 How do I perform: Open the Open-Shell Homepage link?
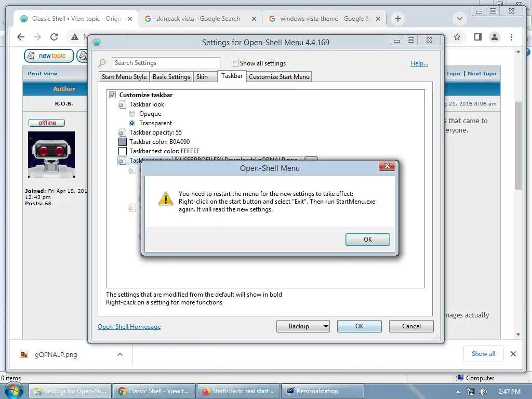click(x=129, y=326)
